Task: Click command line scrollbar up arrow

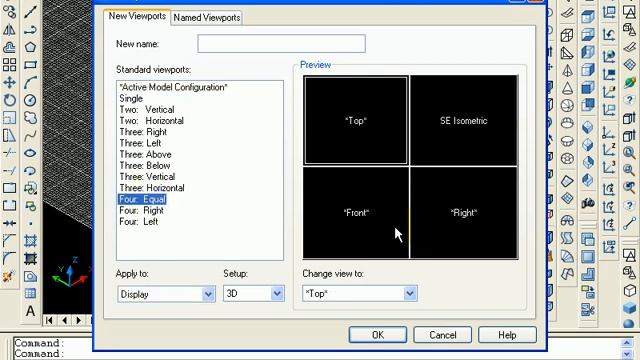Action: [627, 342]
